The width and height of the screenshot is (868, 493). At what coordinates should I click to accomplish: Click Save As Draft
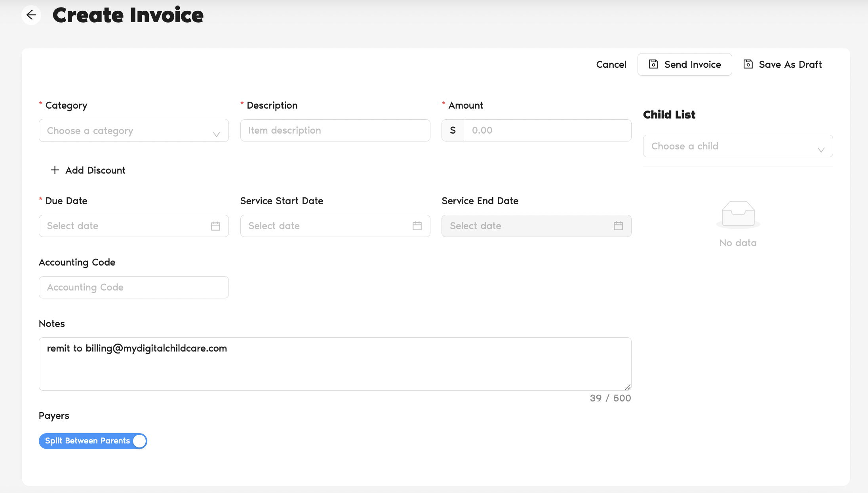pyautogui.click(x=790, y=64)
